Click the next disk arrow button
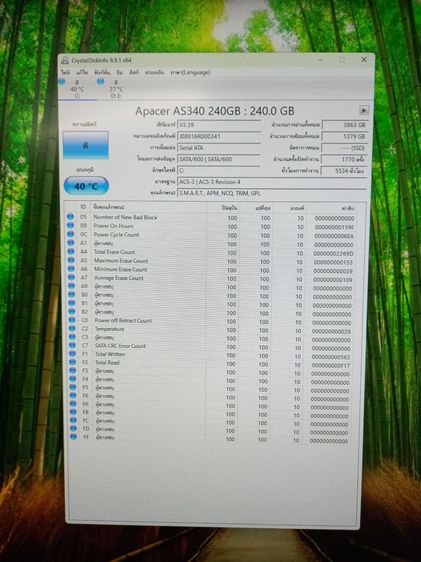 coord(364,110)
